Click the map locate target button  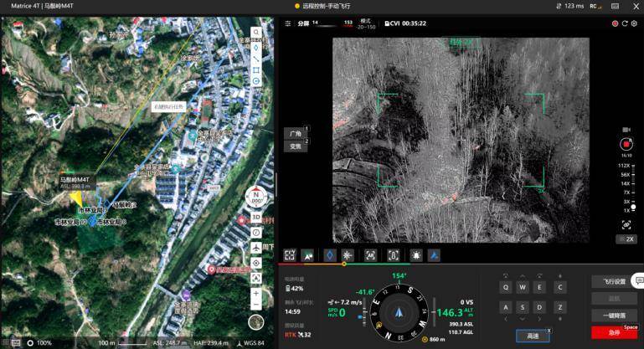pyautogui.click(x=256, y=263)
